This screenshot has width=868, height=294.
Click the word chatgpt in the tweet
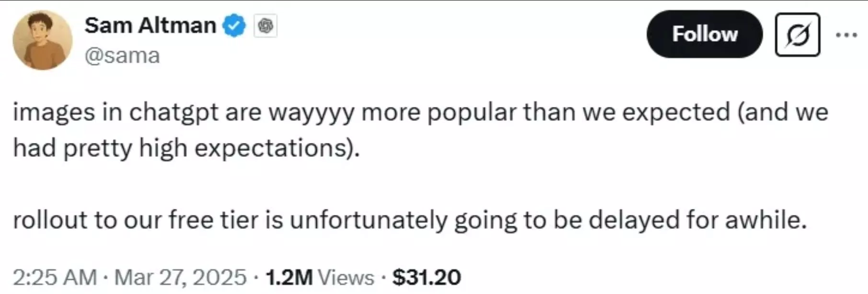174,113
